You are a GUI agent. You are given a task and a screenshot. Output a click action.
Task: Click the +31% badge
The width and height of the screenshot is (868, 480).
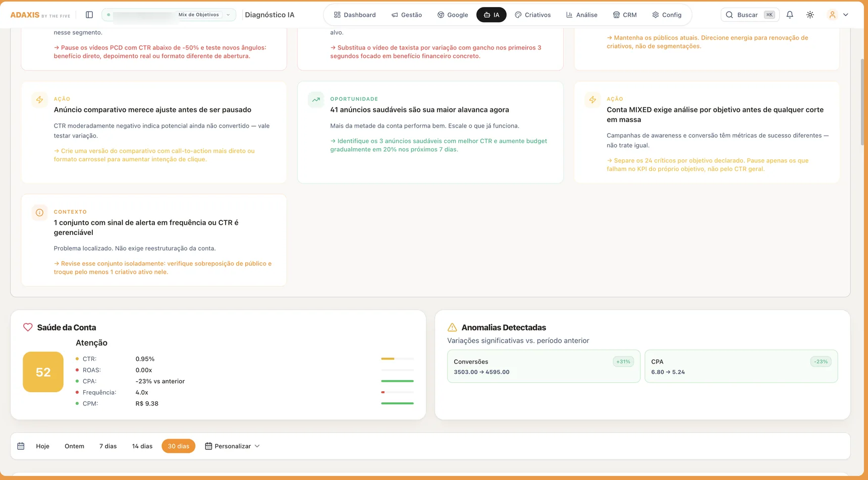click(x=623, y=362)
